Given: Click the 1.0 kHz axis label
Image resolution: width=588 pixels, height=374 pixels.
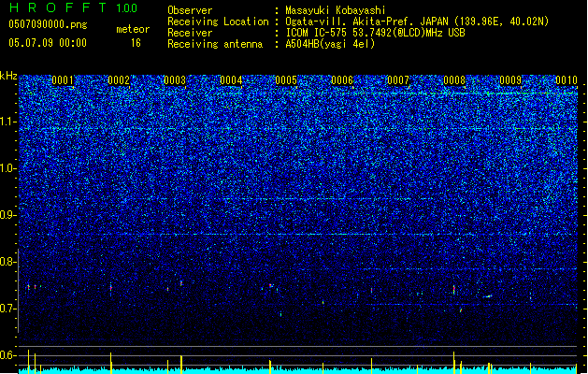Looking at the screenshot, I should (7, 168).
